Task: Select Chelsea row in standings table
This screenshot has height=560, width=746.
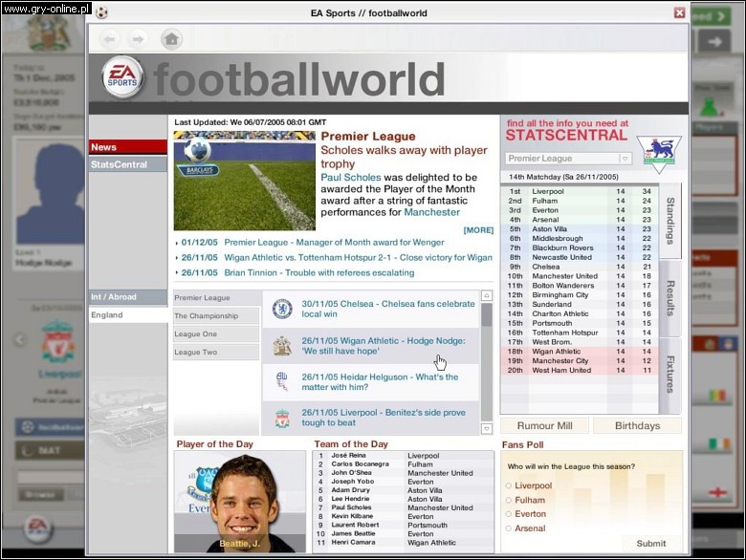Action: pyautogui.click(x=580, y=267)
